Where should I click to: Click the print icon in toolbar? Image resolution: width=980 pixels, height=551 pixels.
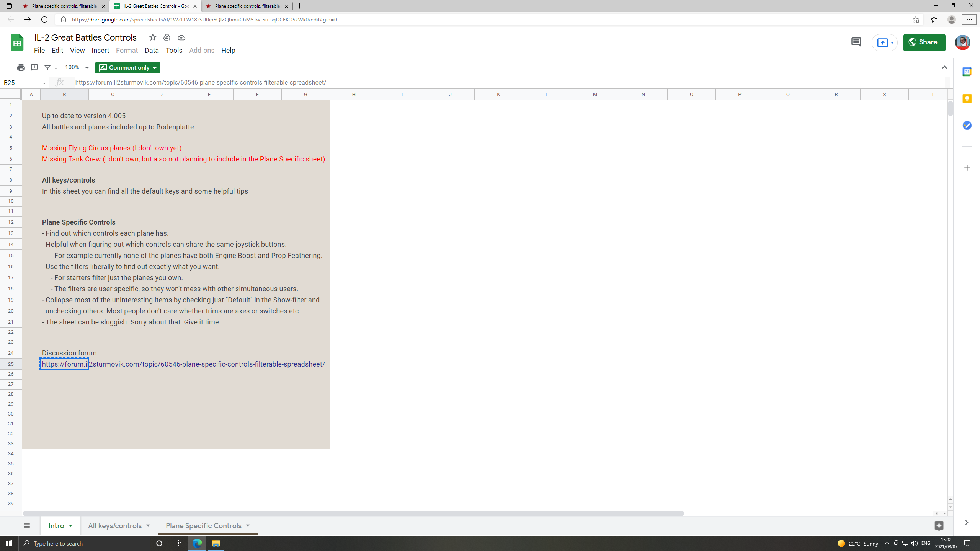coord(21,68)
